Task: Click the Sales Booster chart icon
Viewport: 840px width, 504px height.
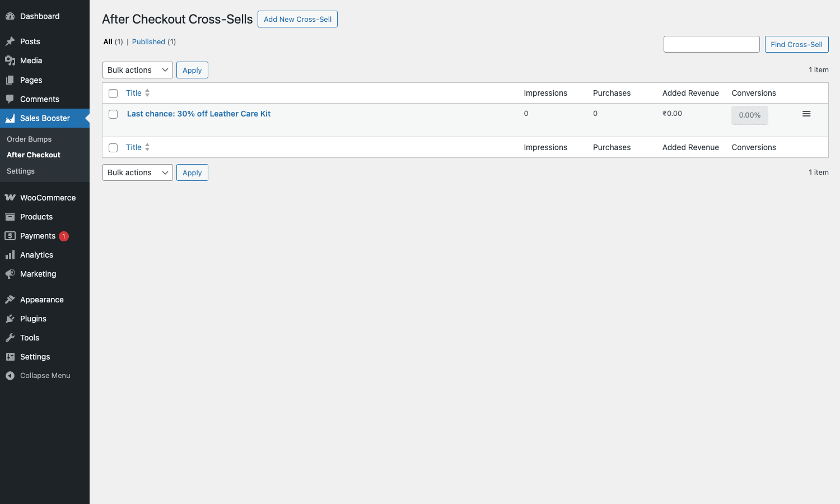Action: coord(10,118)
